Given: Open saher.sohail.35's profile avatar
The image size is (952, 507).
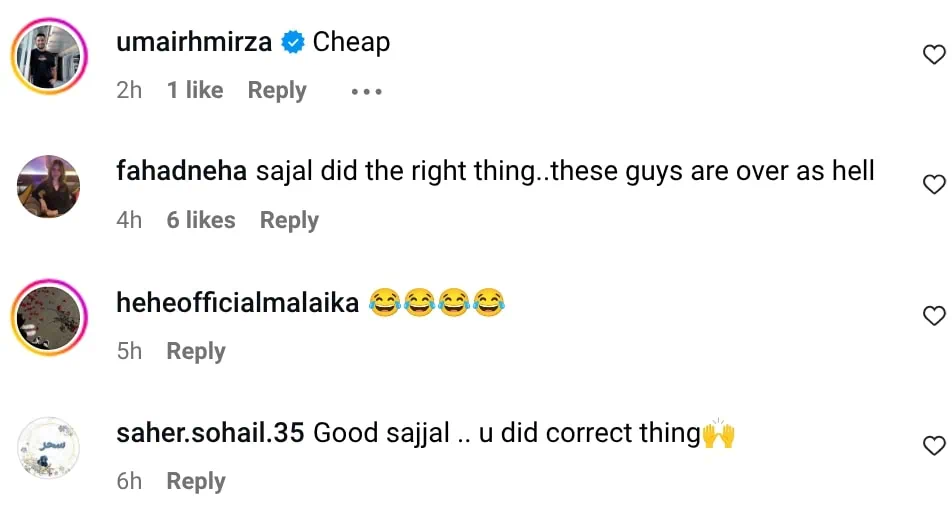Looking at the screenshot, I should (48, 447).
